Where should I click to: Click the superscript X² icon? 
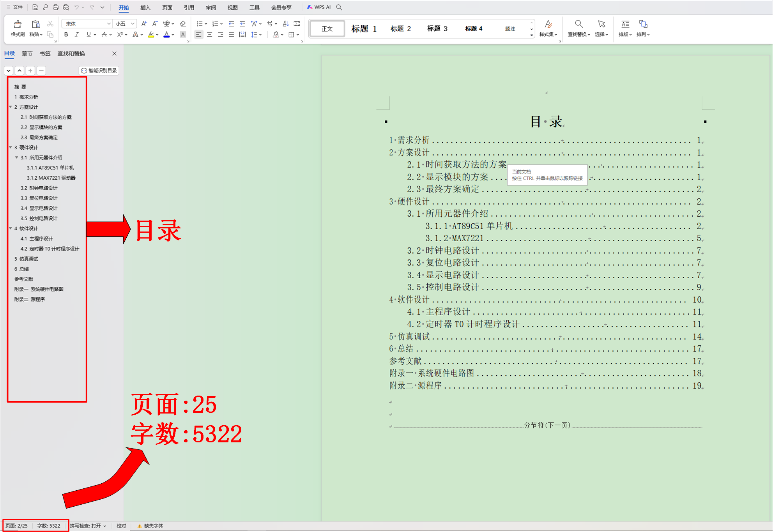(119, 34)
